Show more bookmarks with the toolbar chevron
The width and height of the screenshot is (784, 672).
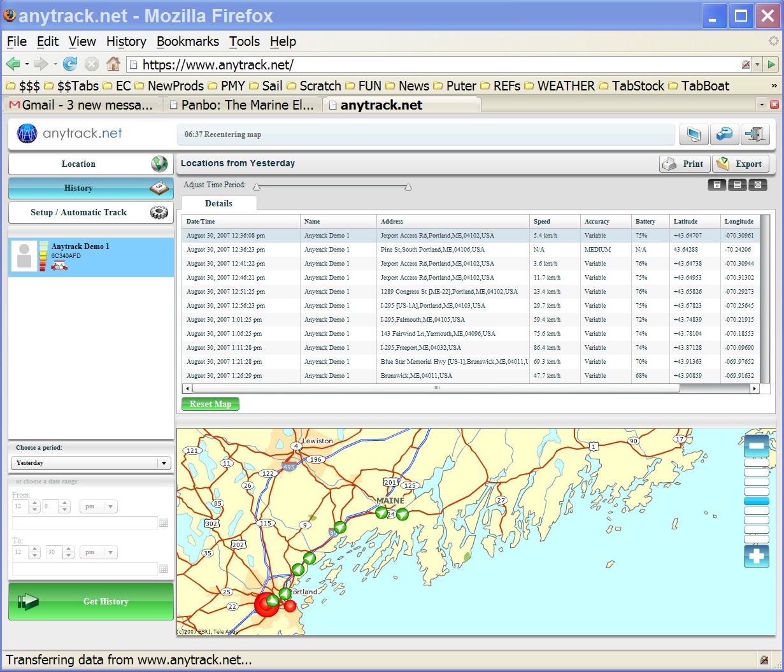pyautogui.click(x=774, y=86)
